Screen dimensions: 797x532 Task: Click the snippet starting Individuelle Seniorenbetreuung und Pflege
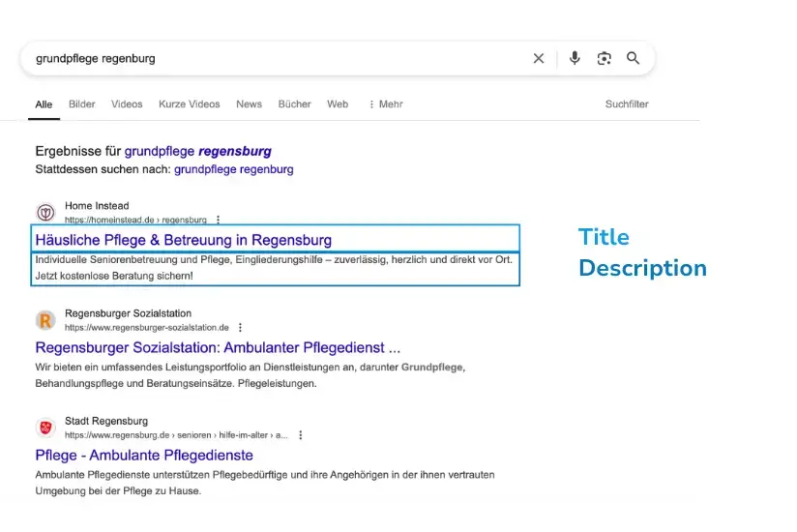pos(274,268)
